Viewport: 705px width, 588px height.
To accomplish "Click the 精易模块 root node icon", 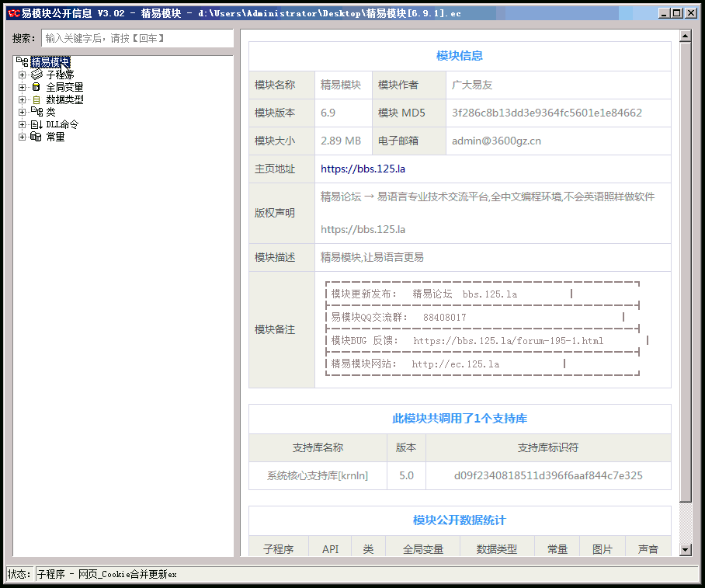I will pyautogui.click(x=22, y=62).
